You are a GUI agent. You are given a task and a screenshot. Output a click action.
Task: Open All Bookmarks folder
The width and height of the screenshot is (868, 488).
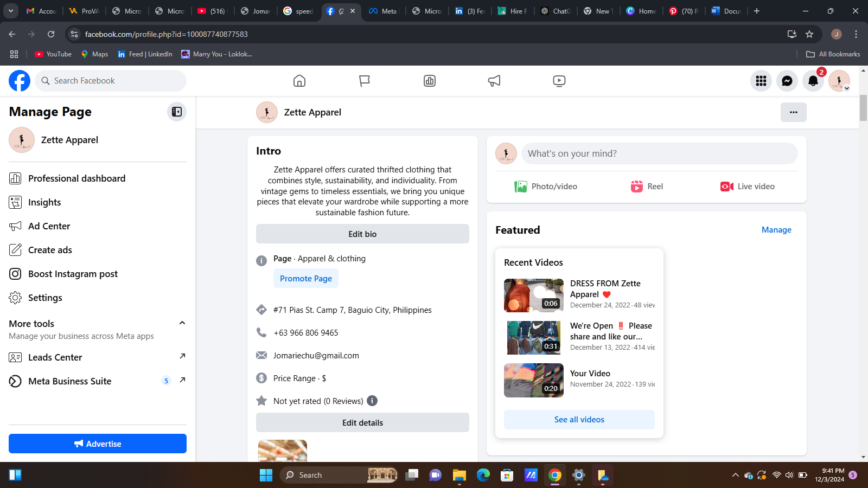click(x=833, y=54)
